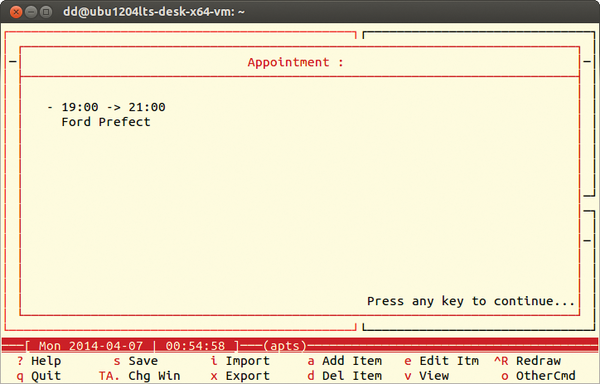Image resolution: width=600 pixels, height=384 pixels.
Task: Choose the 'd Del Item' command
Action: point(345,376)
